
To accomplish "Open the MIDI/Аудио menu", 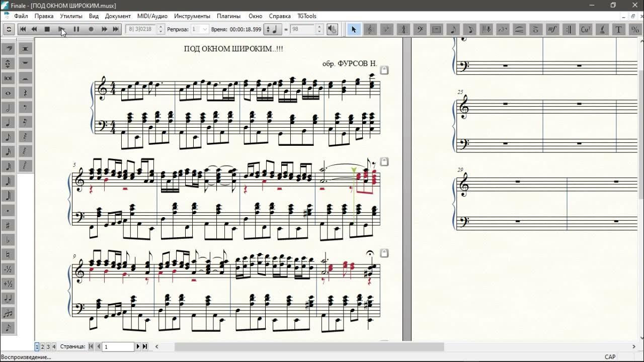I will 152,16.
